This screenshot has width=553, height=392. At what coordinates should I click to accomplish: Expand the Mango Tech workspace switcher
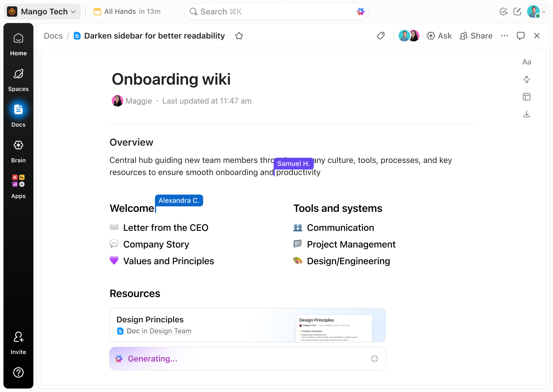(x=42, y=12)
